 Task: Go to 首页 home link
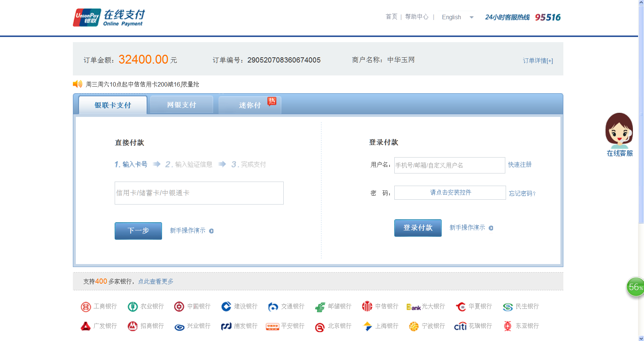[391, 17]
